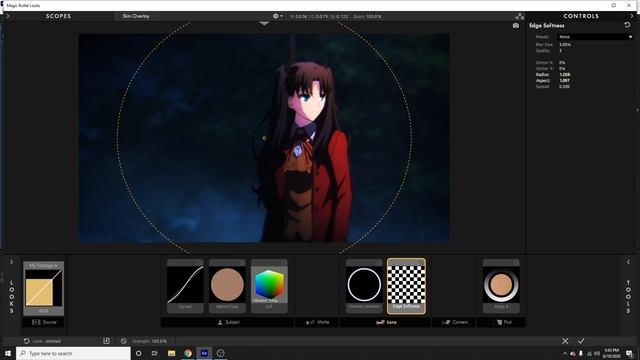
Task: Open the Scopes panel header
Action: (x=58, y=16)
